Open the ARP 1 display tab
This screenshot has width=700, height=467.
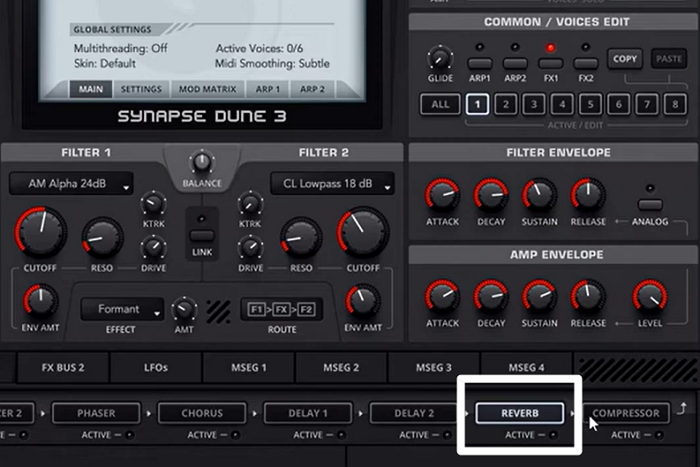(x=267, y=89)
